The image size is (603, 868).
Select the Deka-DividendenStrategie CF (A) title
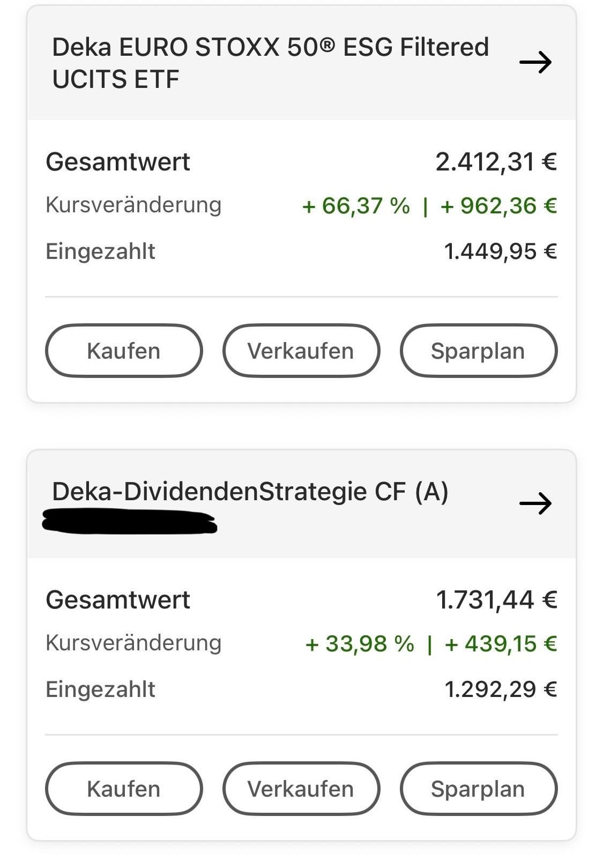point(250,492)
